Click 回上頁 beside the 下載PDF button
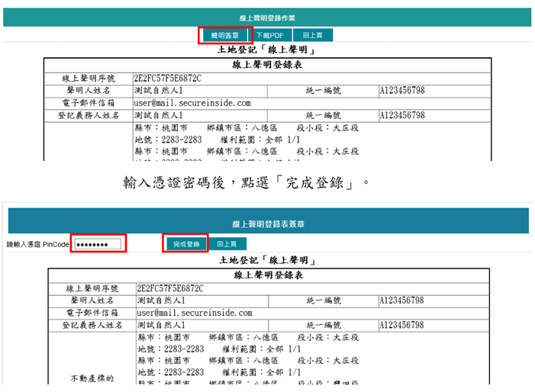This screenshot has width=535, height=392. [x=311, y=35]
